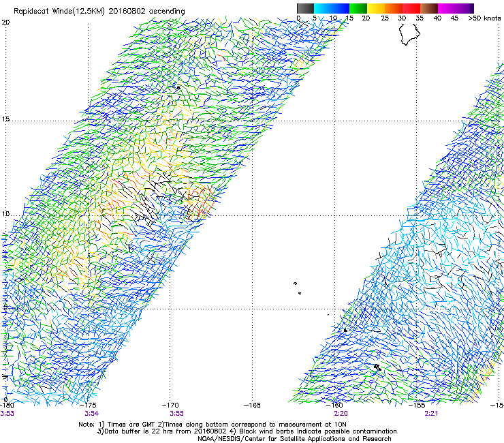Click the longitude label '-180'
This screenshot has width=504, height=443.
(x=7, y=405)
